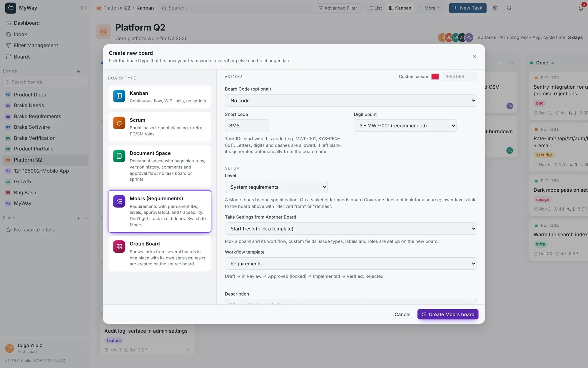This screenshot has height=368, width=588.
Task: Click the red custom colour swatch
Action: click(435, 77)
